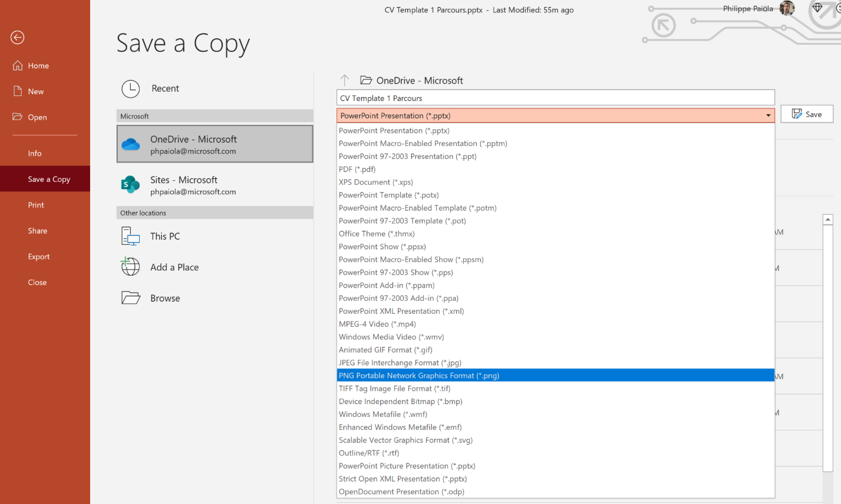Select Sites - Microsoft location
Viewport: 841px width, 504px height.
(x=215, y=185)
